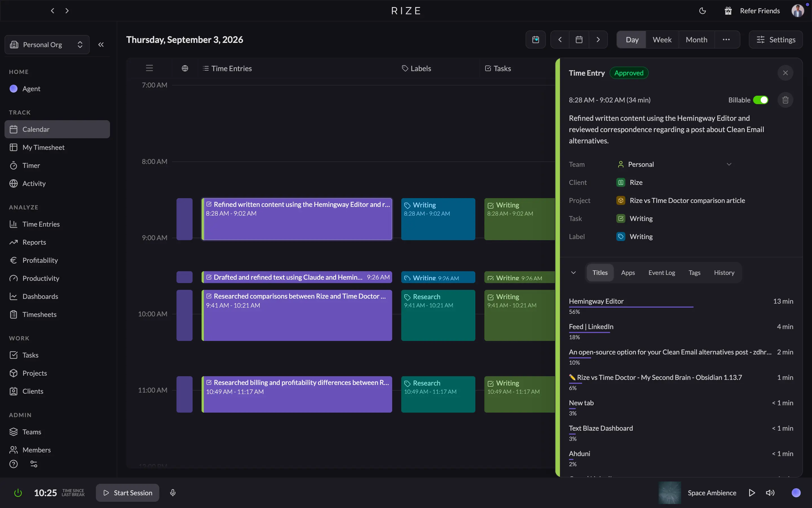Viewport: 812px width, 508px height.
Task: Open the Clients page
Action: point(57,391)
